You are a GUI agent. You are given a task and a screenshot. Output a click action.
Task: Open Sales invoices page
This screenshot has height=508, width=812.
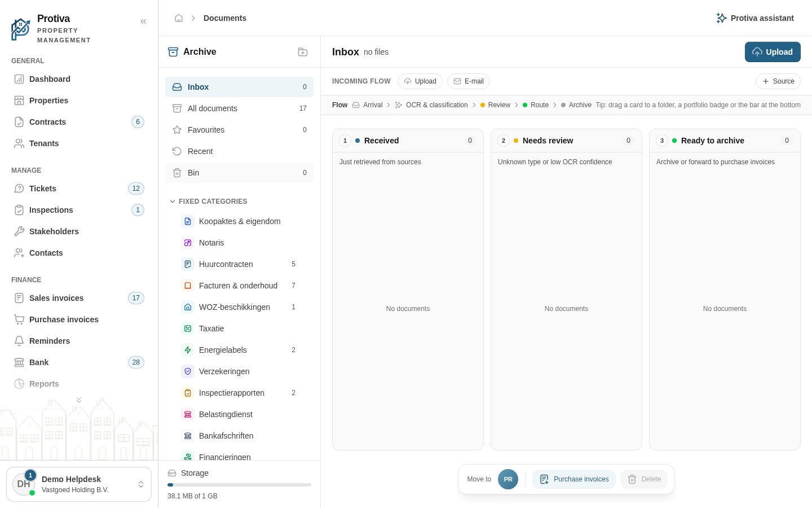click(x=79, y=298)
